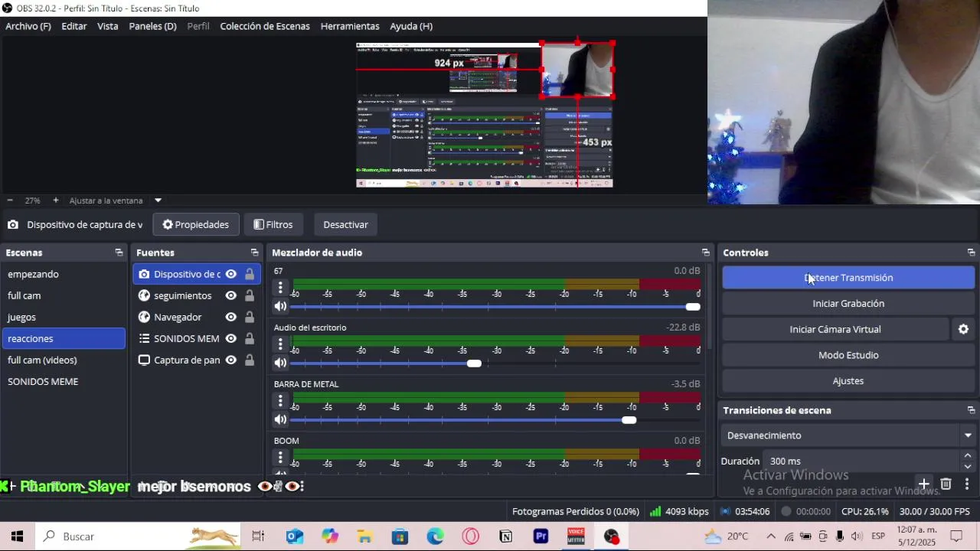
Task: Open options menu for the 67 audio channel
Action: point(280,288)
